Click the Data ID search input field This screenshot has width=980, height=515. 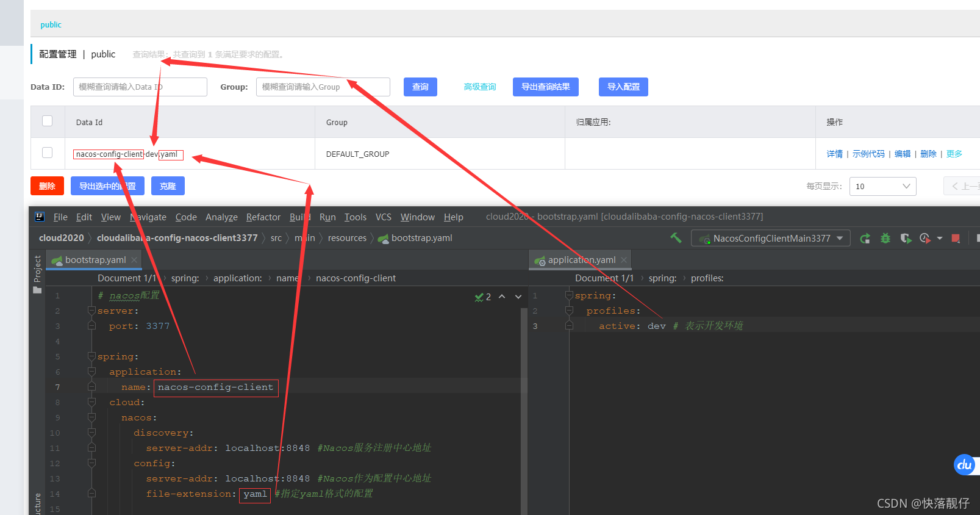pos(140,87)
